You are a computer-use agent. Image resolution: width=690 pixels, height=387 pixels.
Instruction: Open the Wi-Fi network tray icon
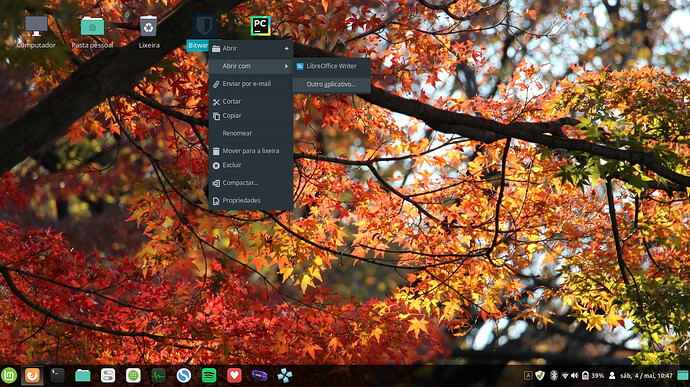point(565,376)
